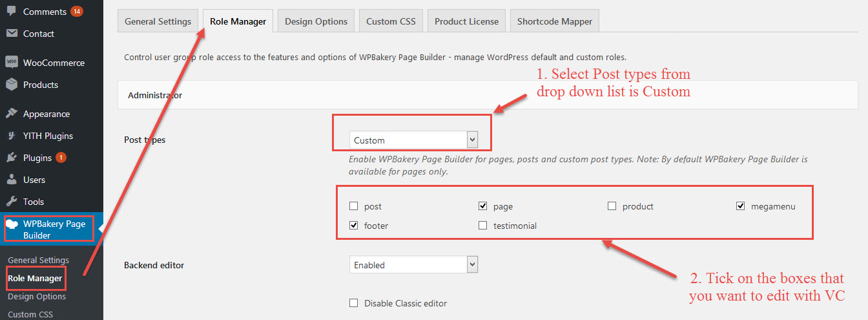Screen dimensions: 868x320
Task: Click the Plugins plug icon
Action: pos(12,158)
